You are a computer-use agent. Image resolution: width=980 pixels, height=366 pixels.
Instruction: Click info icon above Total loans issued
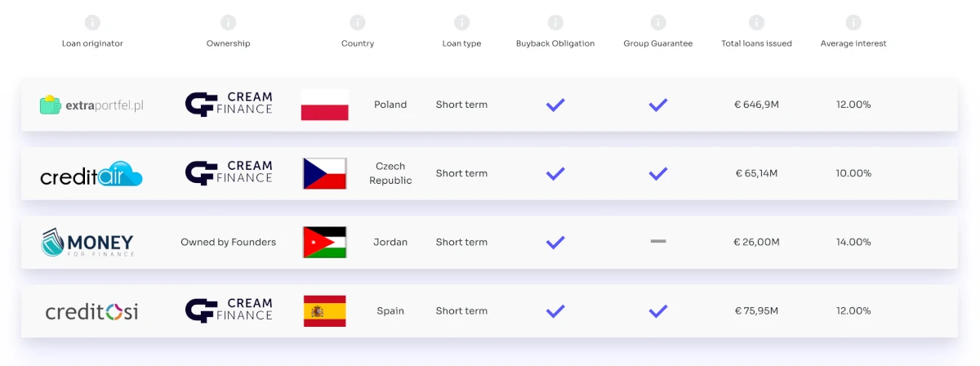pos(756,22)
